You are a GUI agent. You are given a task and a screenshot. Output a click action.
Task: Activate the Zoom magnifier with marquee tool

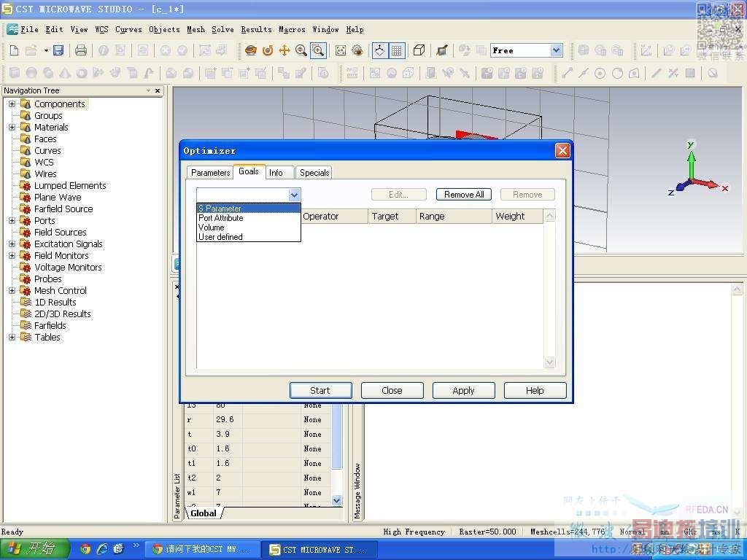[318, 50]
